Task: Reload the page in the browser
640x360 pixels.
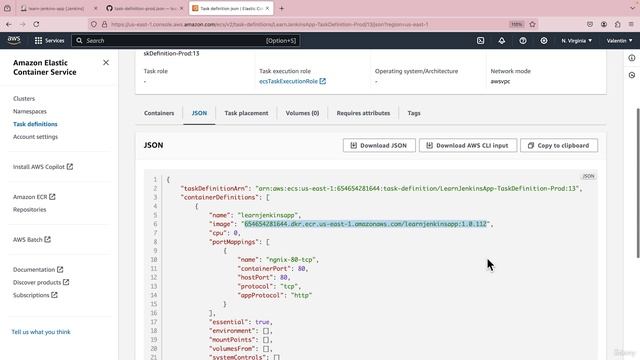Action: click(36, 24)
